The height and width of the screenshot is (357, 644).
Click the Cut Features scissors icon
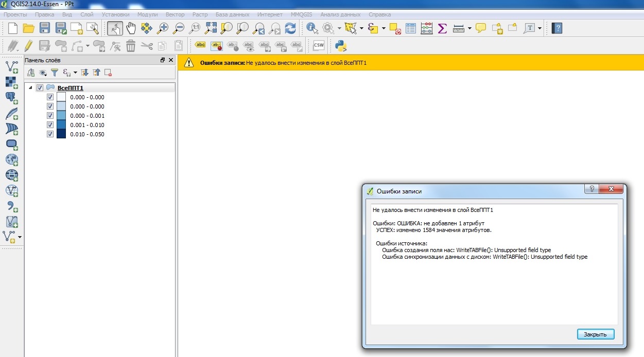click(147, 46)
